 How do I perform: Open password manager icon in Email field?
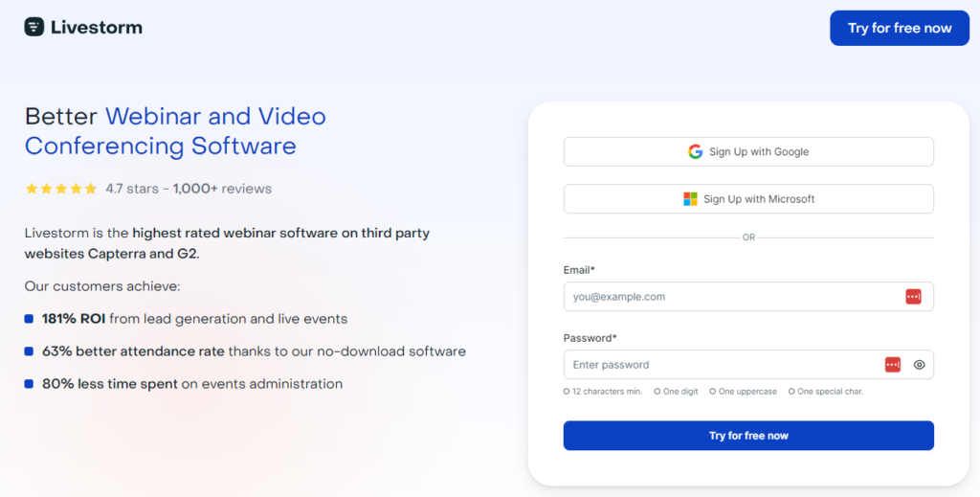[x=913, y=296]
